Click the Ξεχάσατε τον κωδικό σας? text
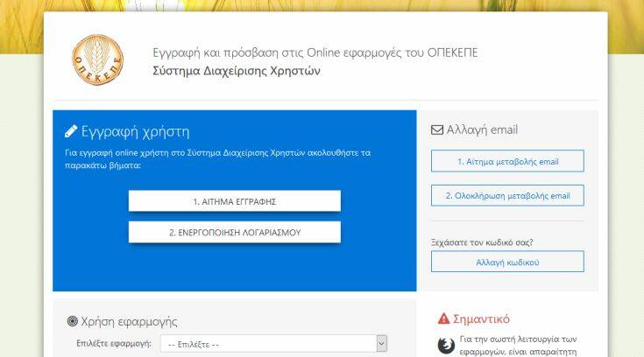644x357 pixels. click(482, 242)
